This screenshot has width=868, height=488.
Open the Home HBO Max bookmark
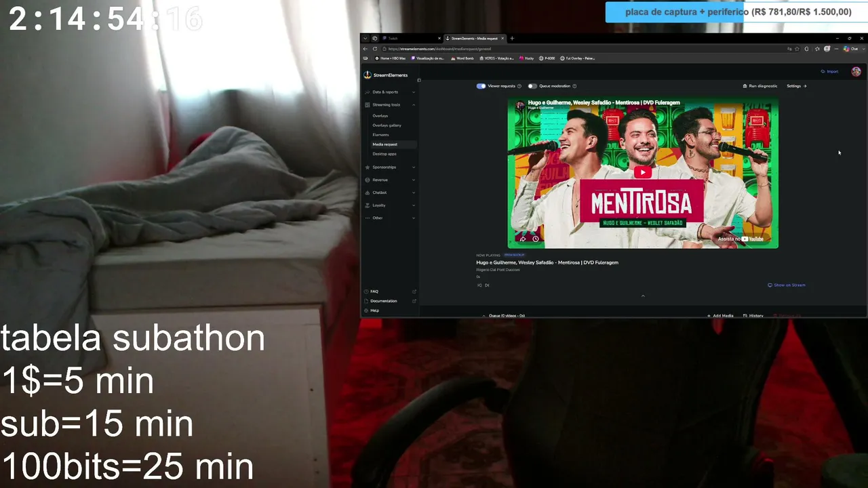coord(390,58)
